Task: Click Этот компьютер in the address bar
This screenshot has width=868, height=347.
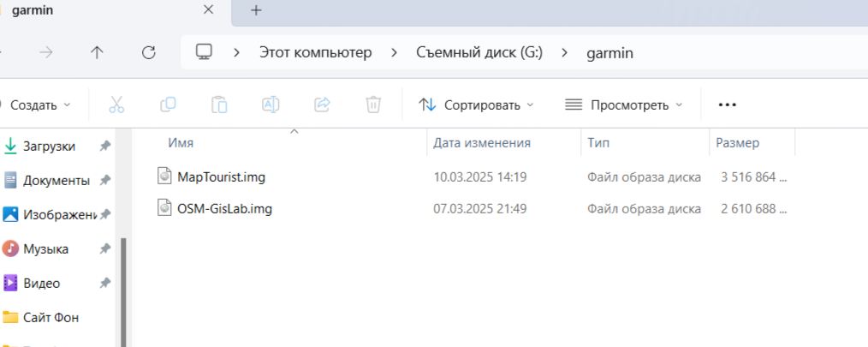Action: tap(316, 53)
